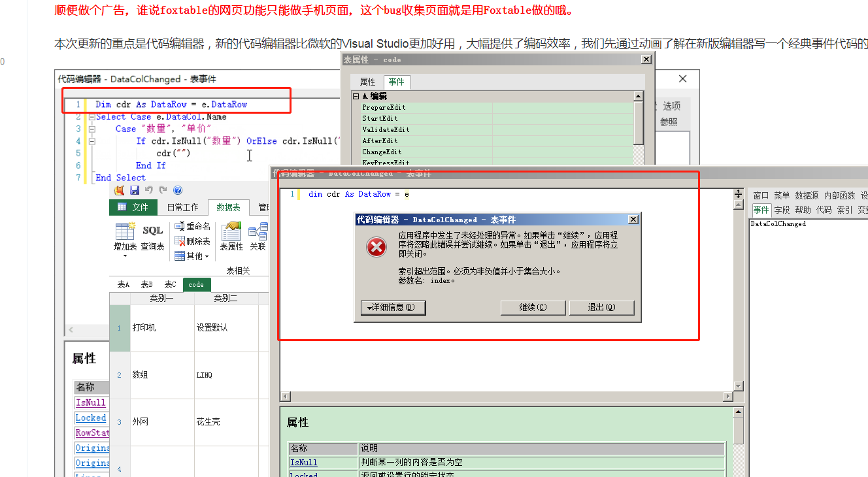The width and height of the screenshot is (868, 477).
Task: Click the 增加表 table icon
Action: tap(125, 231)
